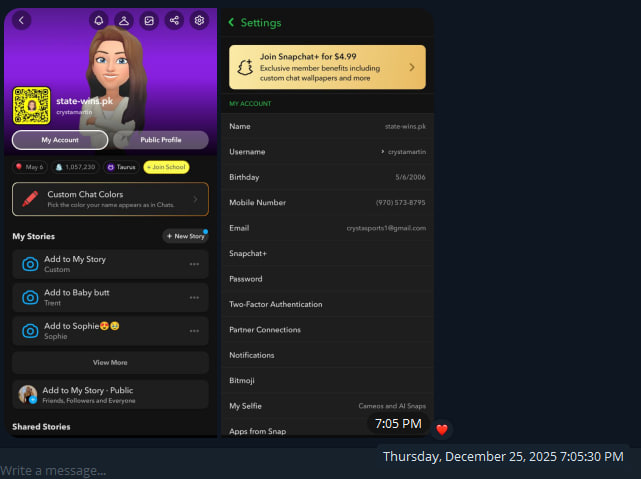Open the Birthday settings row
The height and width of the screenshot is (479, 641).
327,177
